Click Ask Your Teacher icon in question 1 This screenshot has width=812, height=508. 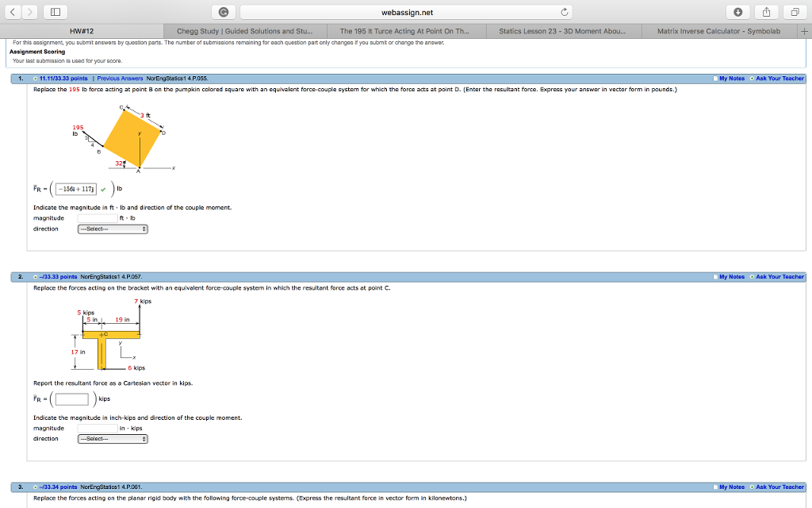point(752,79)
